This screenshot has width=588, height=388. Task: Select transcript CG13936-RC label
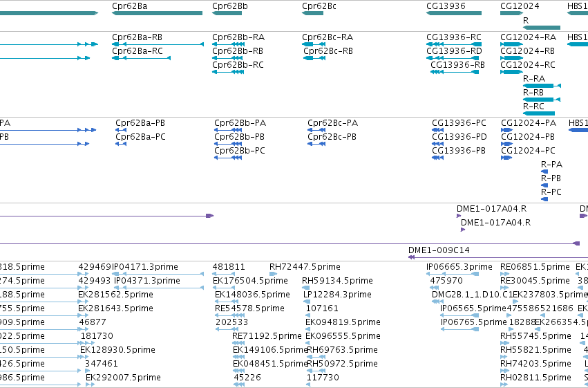tap(454, 37)
